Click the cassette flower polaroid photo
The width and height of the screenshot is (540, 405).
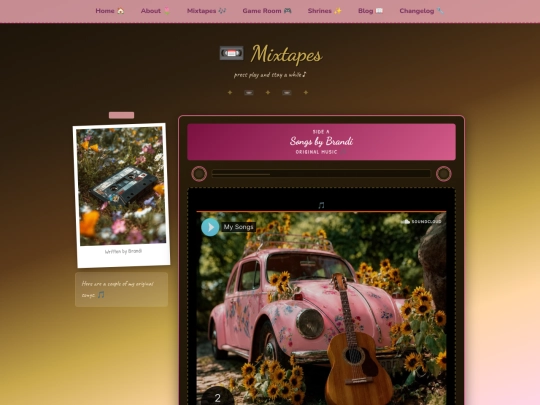click(121, 186)
